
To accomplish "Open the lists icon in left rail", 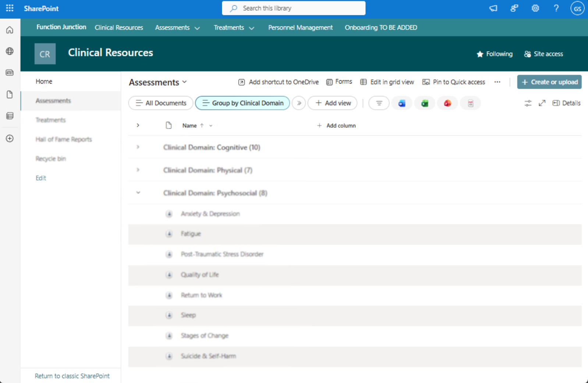I will [x=10, y=116].
